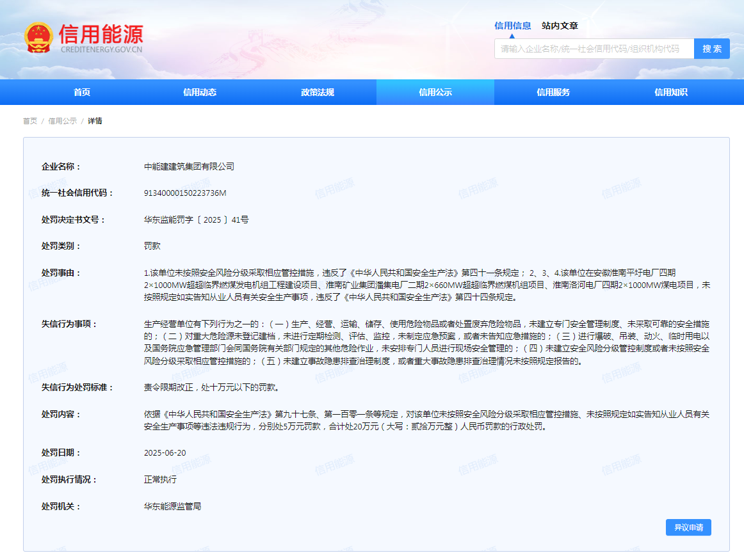Click the national emblem logo icon

point(38,38)
